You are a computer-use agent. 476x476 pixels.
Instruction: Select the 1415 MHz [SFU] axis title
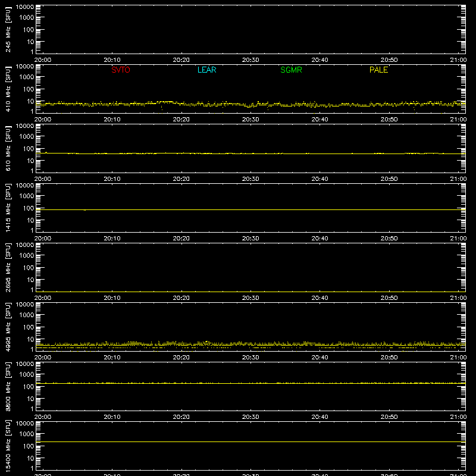pyautogui.click(x=8, y=208)
